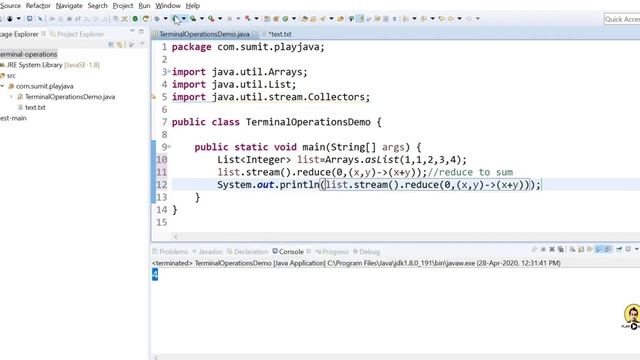Open the Run launch dropdown arrow
The width and height of the screenshot is (640, 360).
(x=184, y=19)
